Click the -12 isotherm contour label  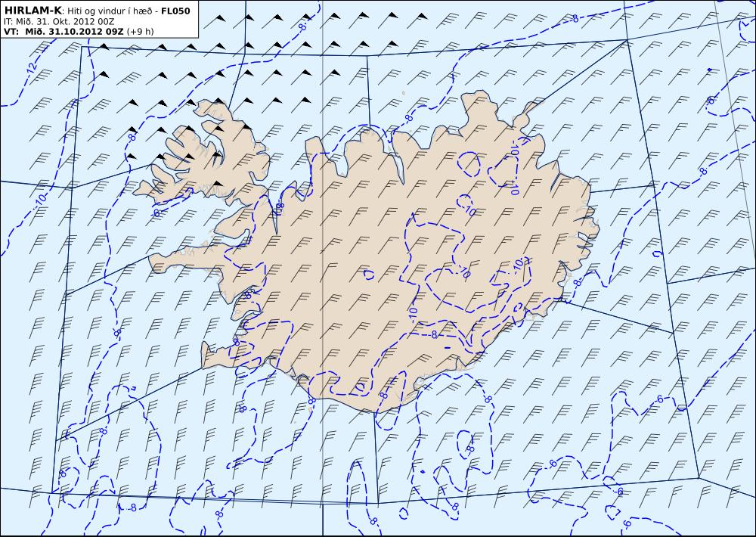[32, 67]
